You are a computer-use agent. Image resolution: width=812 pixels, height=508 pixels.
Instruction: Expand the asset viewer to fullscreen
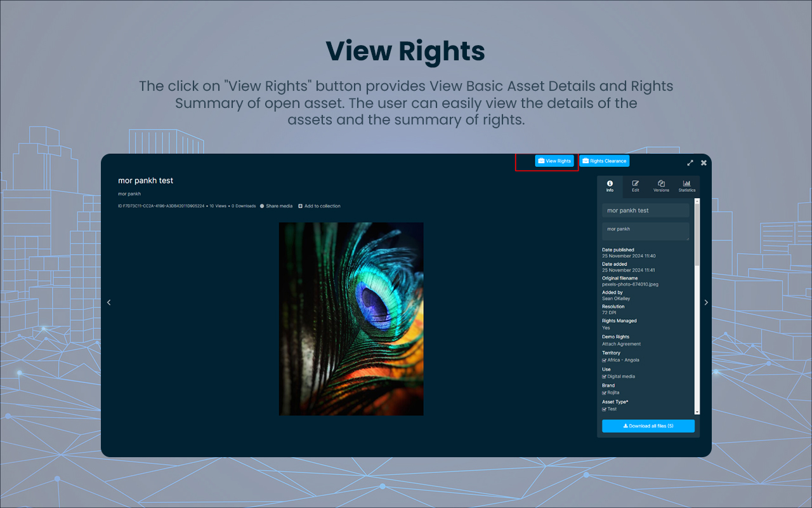(690, 163)
